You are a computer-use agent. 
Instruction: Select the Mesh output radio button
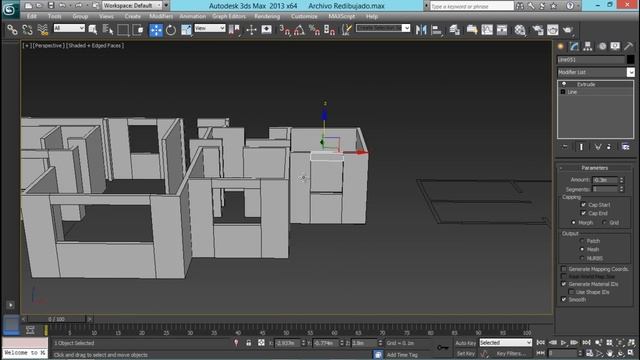pyautogui.click(x=582, y=249)
